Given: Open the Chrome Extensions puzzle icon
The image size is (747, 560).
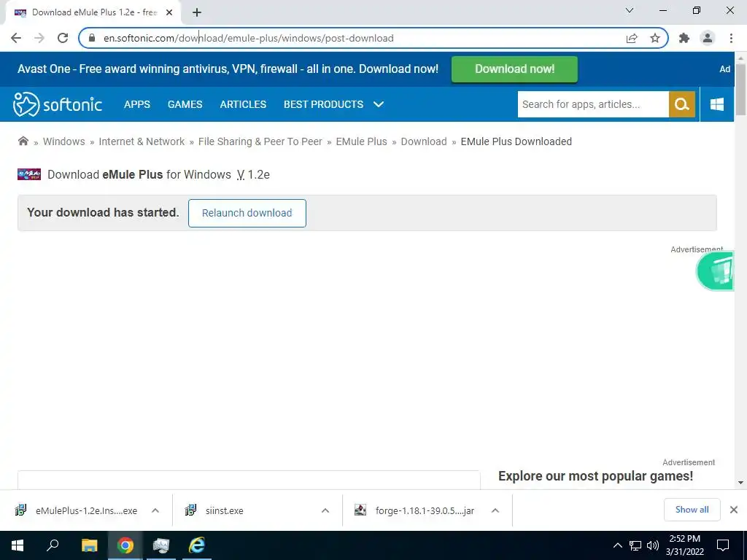Looking at the screenshot, I should click(684, 38).
